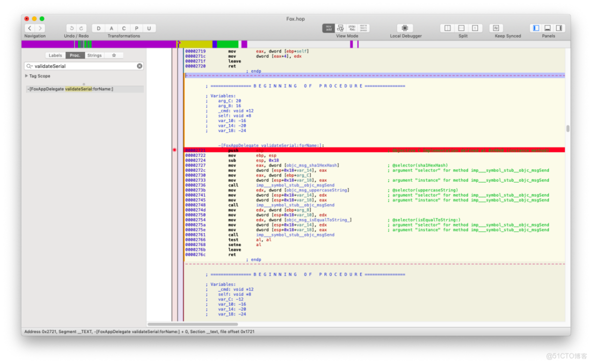This screenshot has width=592, height=364.
Task: Clear the validateSerial search field
Action: click(x=139, y=65)
